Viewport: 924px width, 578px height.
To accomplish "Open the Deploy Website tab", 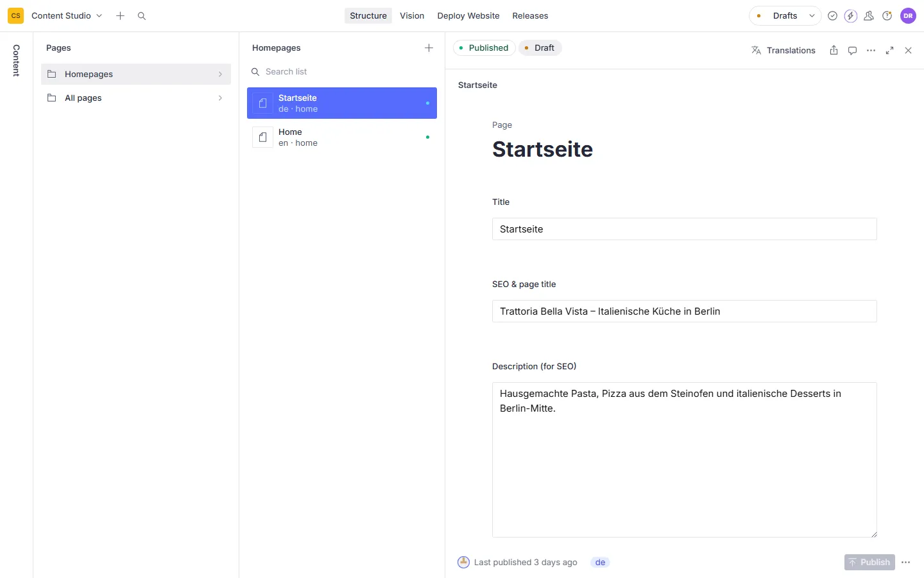I will [468, 15].
